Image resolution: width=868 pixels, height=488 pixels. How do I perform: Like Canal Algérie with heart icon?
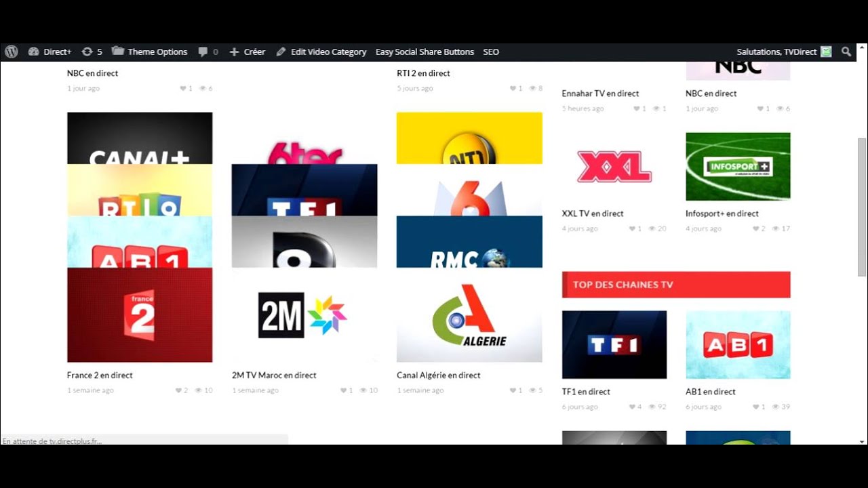pos(513,390)
